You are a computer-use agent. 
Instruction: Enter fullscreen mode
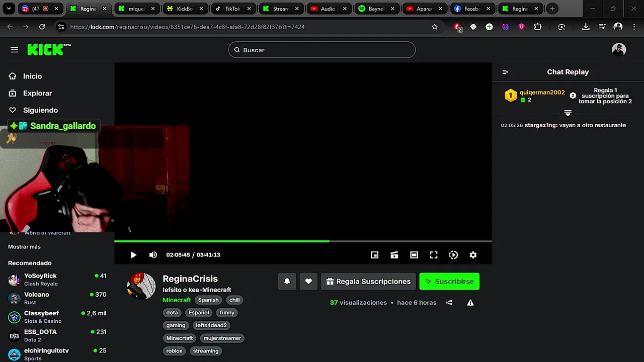click(434, 255)
